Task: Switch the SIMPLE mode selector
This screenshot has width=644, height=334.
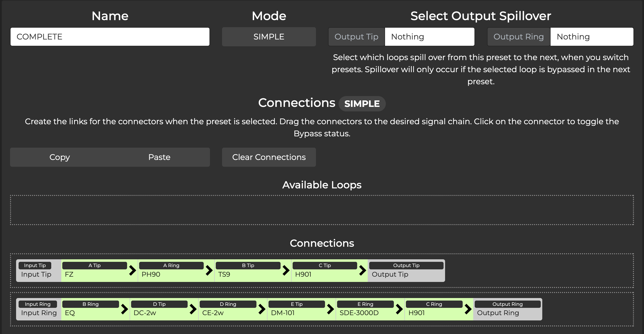Action: 269,37
